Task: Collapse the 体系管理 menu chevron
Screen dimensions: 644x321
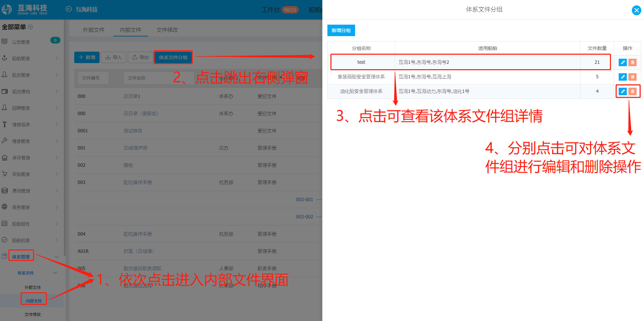Action: (57, 257)
